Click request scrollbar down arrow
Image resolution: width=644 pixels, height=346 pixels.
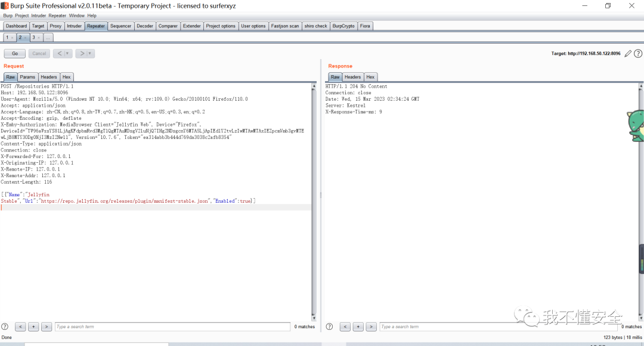point(314,318)
